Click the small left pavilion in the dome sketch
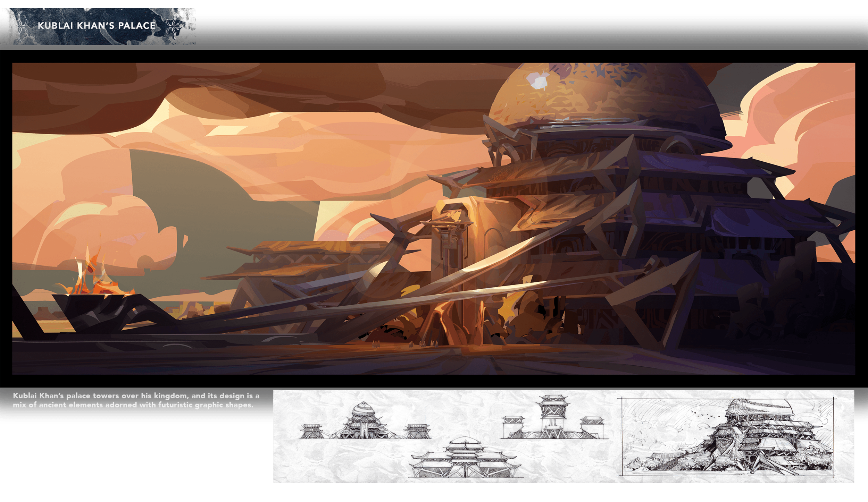The image size is (868, 502). [x=311, y=431]
